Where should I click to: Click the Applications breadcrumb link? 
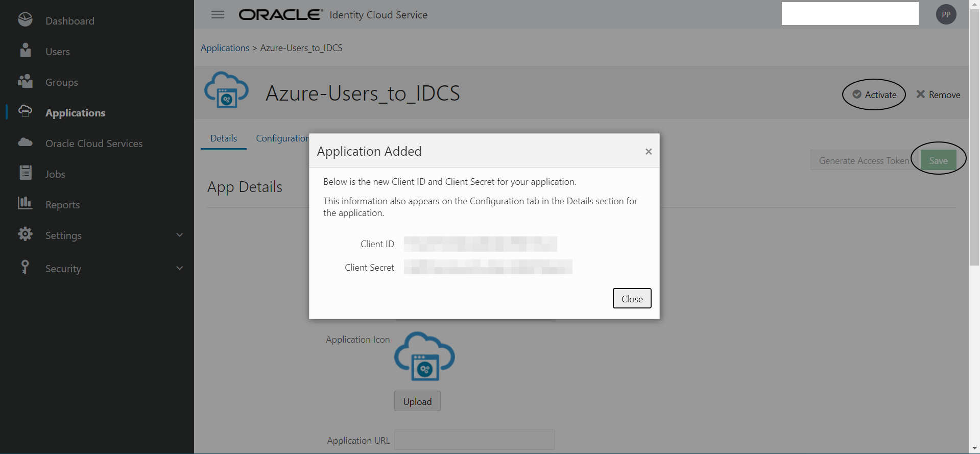(225, 48)
